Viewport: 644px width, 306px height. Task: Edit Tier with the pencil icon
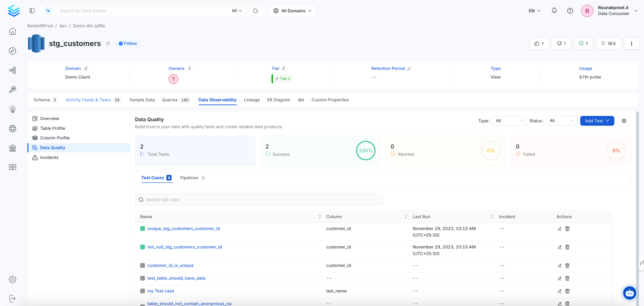click(x=283, y=68)
